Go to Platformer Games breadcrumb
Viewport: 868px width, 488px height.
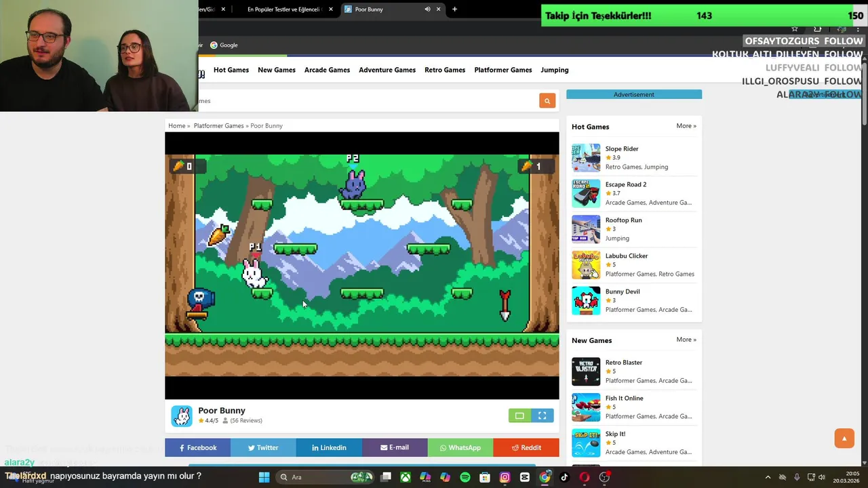point(218,126)
